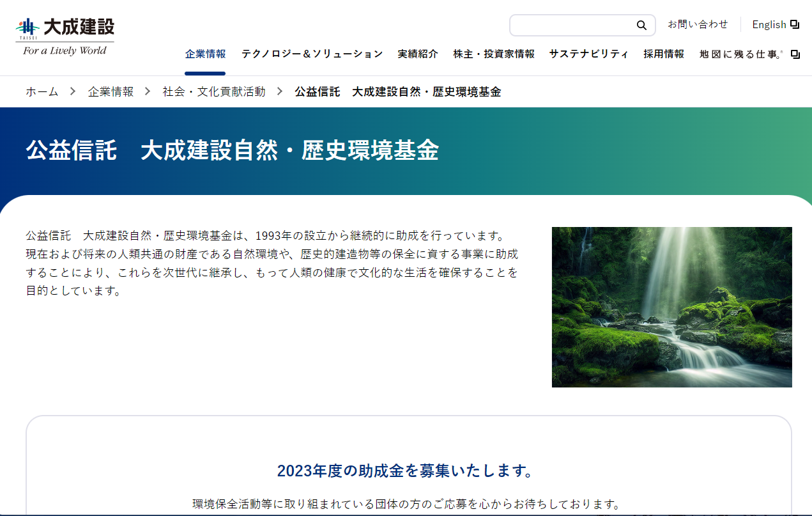
Task: Open the 企業情報 menu
Action: point(205,54)
